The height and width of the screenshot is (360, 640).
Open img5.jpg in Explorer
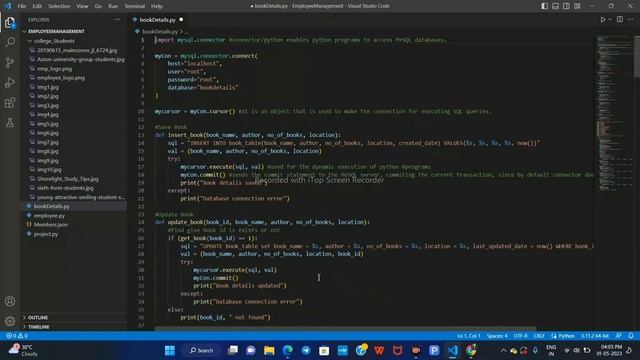pyautogui.click(x=48, y=124)
